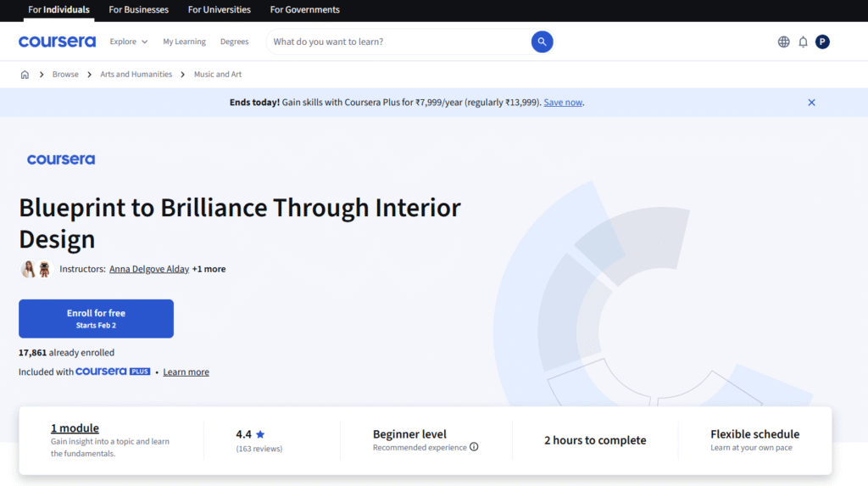Screen dimensions: 868x486
Task: Click the Enroll for free button
Action: pos(96,319)
